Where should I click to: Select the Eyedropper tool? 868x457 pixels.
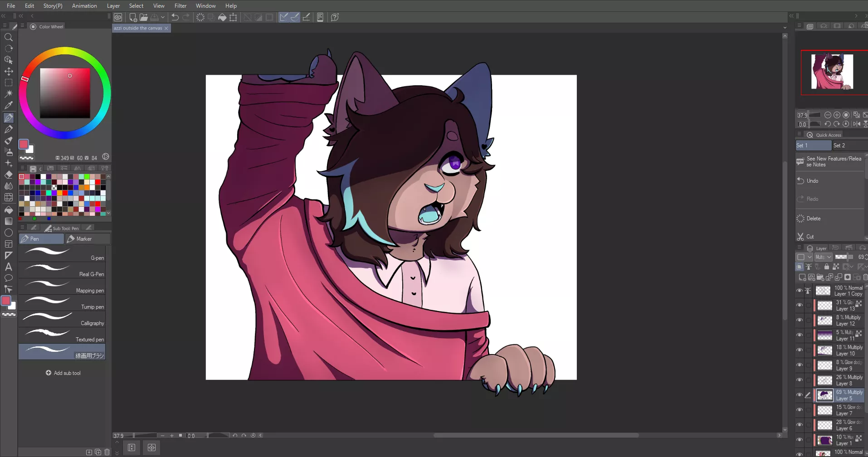[x=9, y=105]
